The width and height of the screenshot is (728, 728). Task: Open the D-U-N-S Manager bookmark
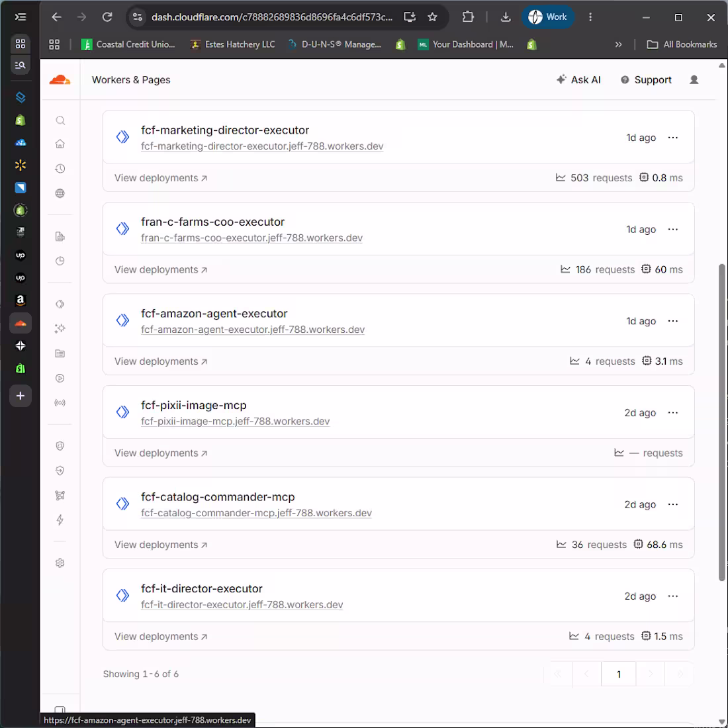coord(335,44)
